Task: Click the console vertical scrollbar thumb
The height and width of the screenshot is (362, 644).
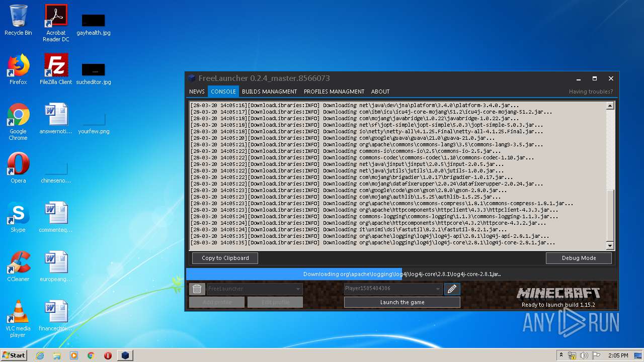Action: coord(610,216)
